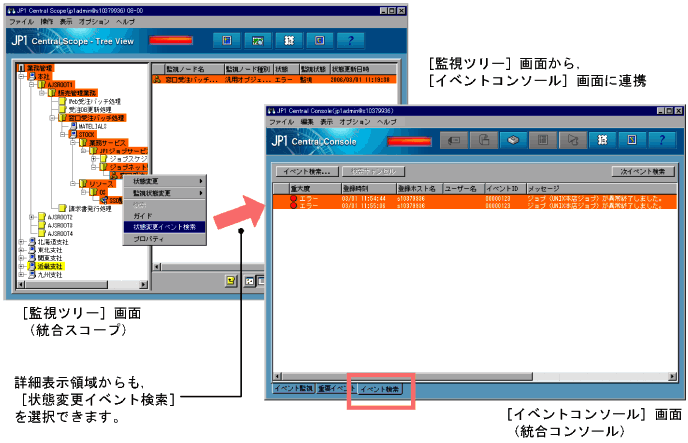
Task: Open オプション menu in Central Scope window
Action: pyautogui.click(x=94, y=21)
